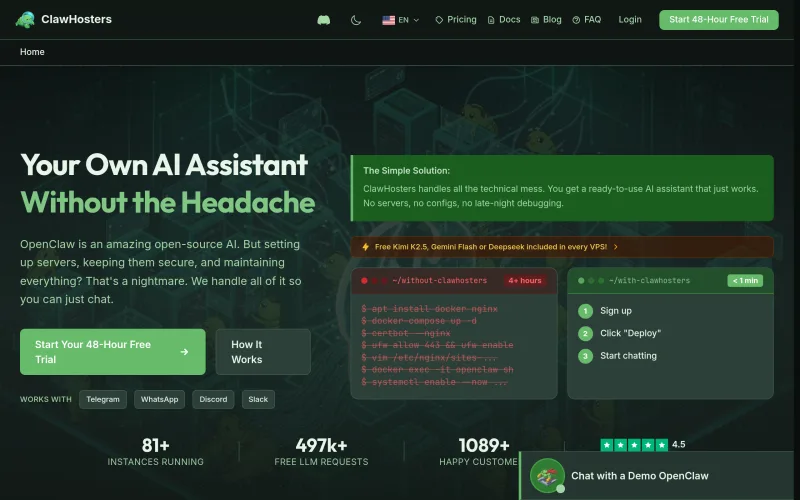Click the Docs document icon
This screenshot has width=800, height=500.
click(x=491, y=20)
